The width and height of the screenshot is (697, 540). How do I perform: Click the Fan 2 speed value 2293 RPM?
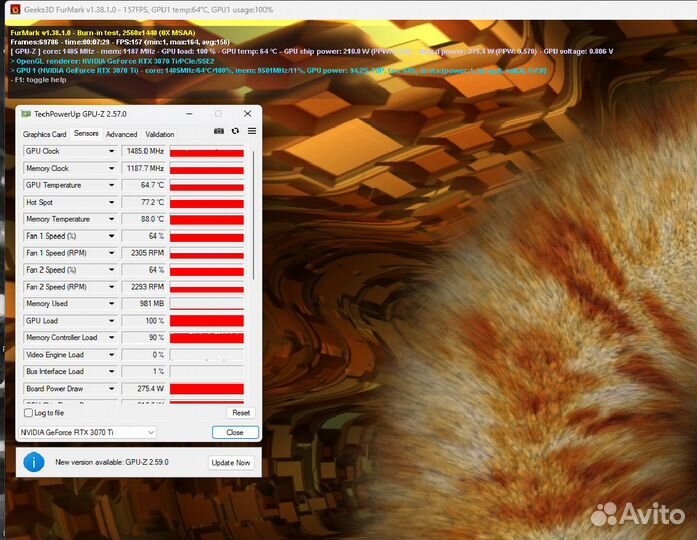[x=144, y=287]
